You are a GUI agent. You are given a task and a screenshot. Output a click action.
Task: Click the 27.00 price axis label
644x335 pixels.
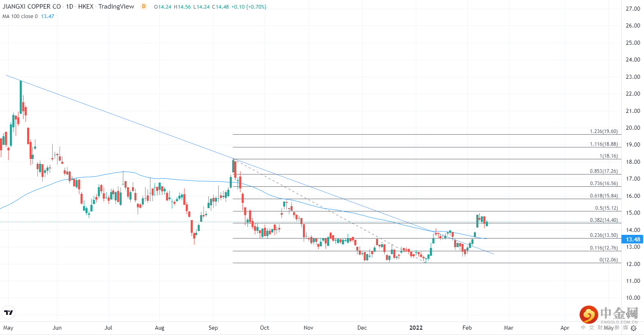click(x=633, y=9)
